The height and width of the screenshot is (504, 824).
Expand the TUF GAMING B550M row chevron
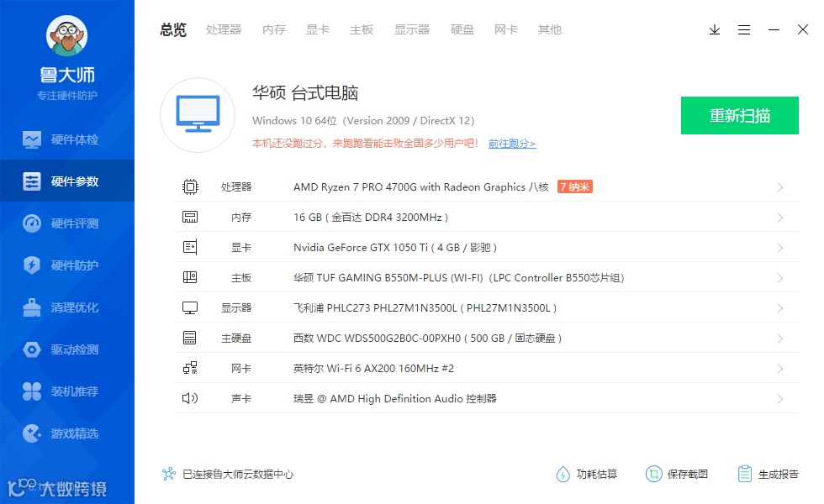(780, 278)
